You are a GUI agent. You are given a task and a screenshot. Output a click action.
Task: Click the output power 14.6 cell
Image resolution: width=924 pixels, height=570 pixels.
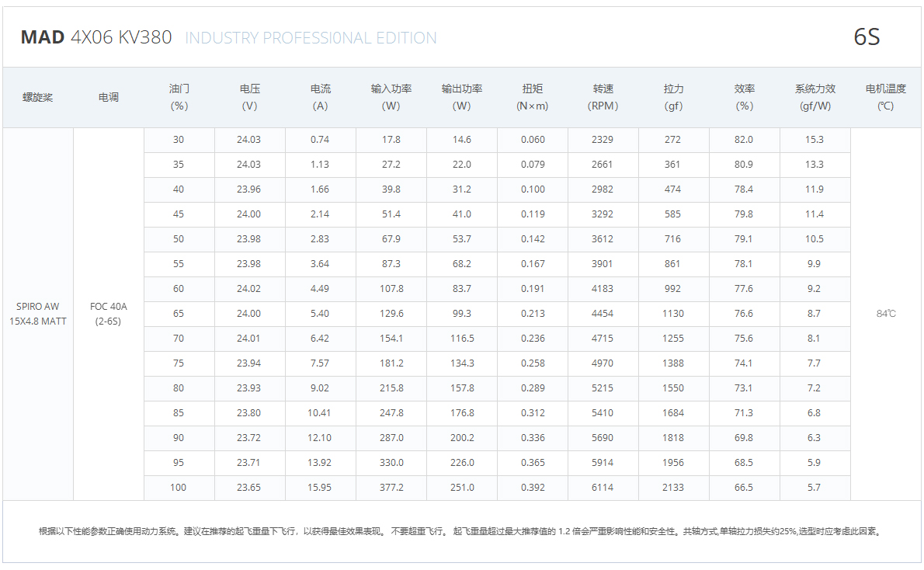click(462, 140)
